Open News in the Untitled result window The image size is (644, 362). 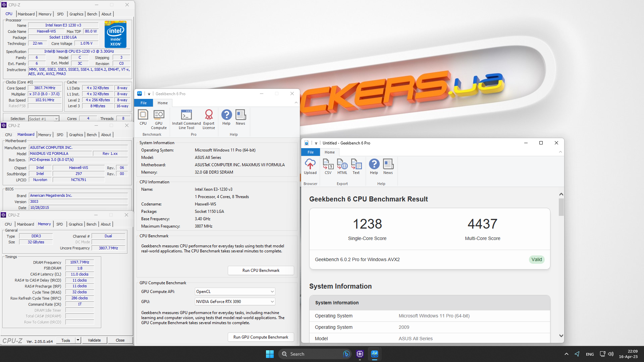(x=388, y=167)
